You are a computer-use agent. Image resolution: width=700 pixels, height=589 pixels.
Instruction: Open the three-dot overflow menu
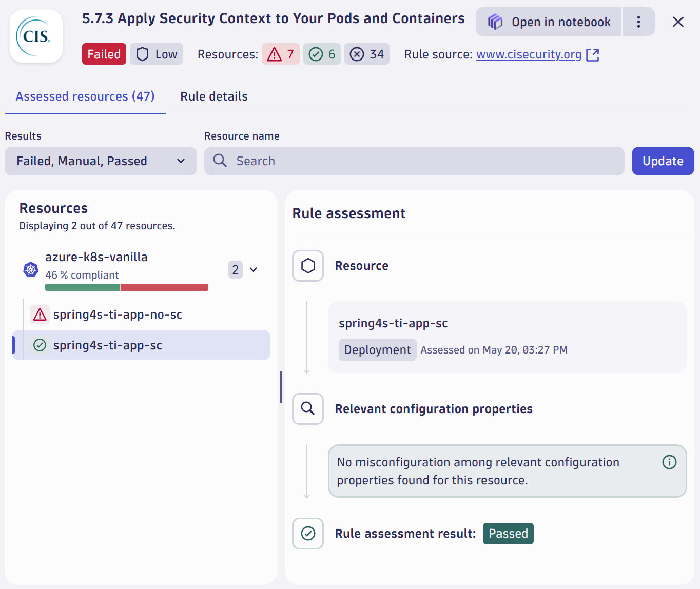[x=638, y=22]
